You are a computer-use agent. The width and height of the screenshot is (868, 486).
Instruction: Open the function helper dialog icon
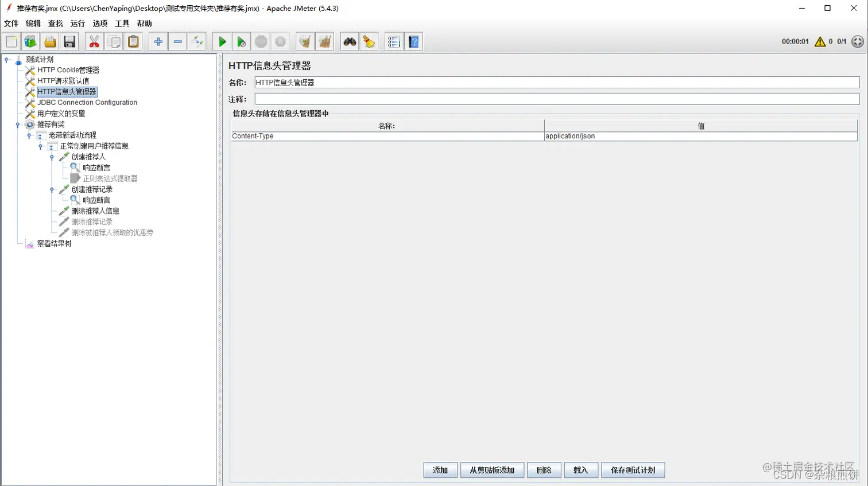(x=393, y=42)
